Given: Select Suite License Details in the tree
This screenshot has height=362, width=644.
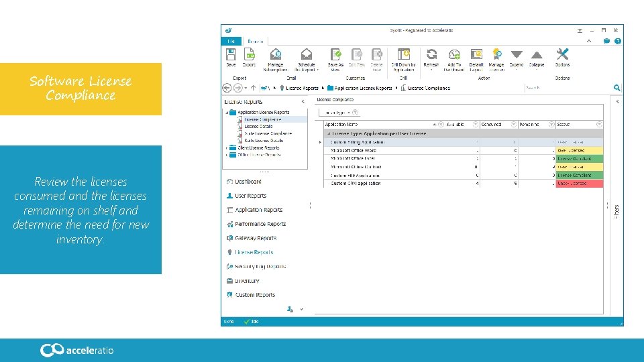Looking at the screenshot, I should (264, 140).
